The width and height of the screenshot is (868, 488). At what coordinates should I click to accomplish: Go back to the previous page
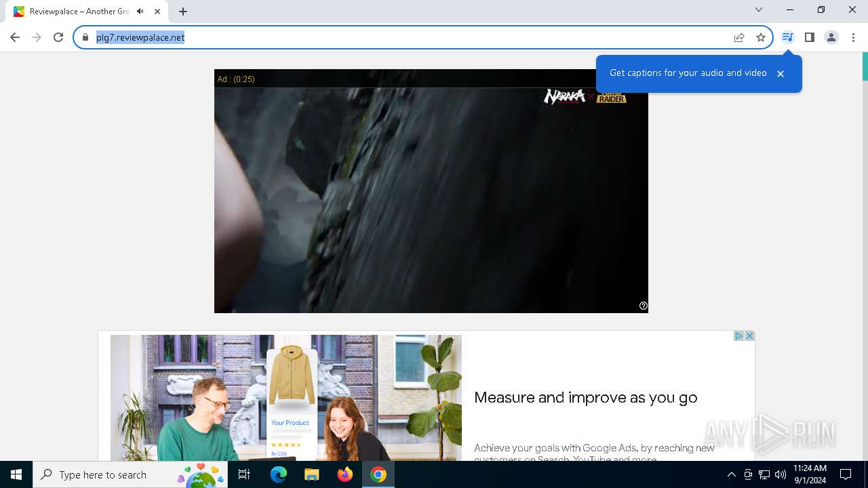point(15,37)
